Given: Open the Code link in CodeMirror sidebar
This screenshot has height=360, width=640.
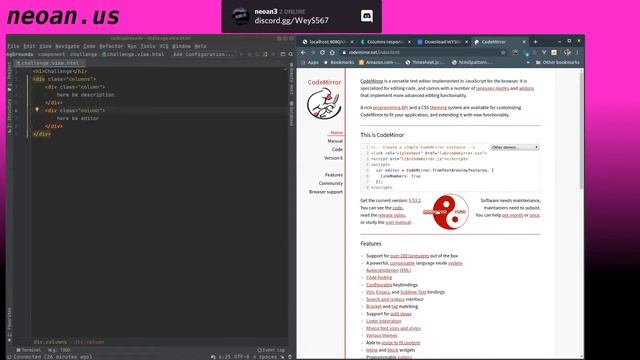Looking at the screenshot, I should pyautogui.click(x=337, y=149).
